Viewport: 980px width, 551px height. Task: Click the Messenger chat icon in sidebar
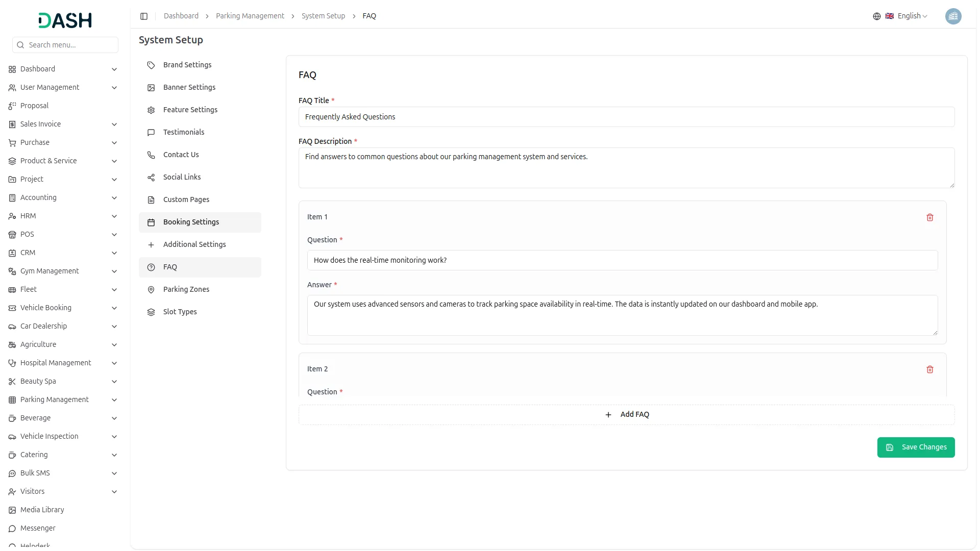click(x=12, y=529)
